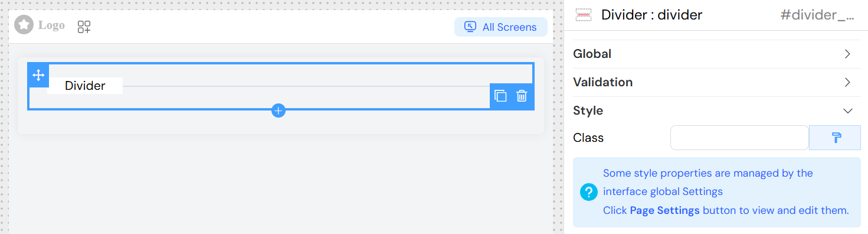Screen dimensions: 868x234
Task: Click the Logo text in the header
Action: (51, 25)
